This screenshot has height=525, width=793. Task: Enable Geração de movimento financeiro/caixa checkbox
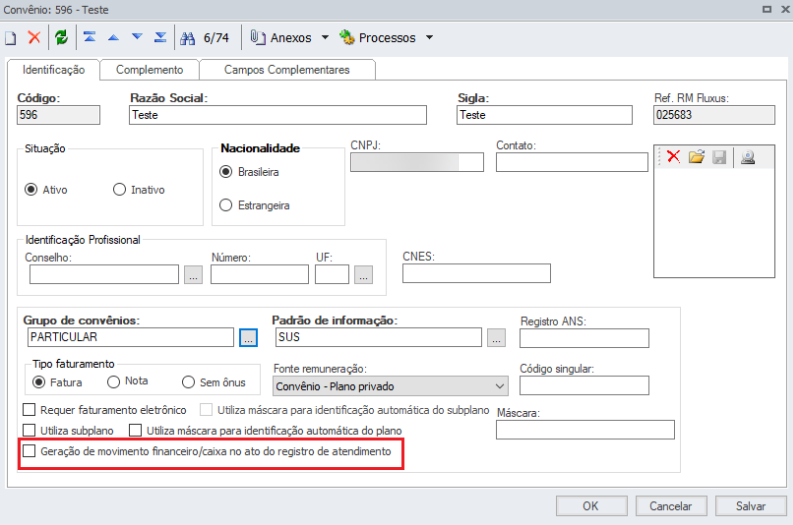[x=29, y=451]
